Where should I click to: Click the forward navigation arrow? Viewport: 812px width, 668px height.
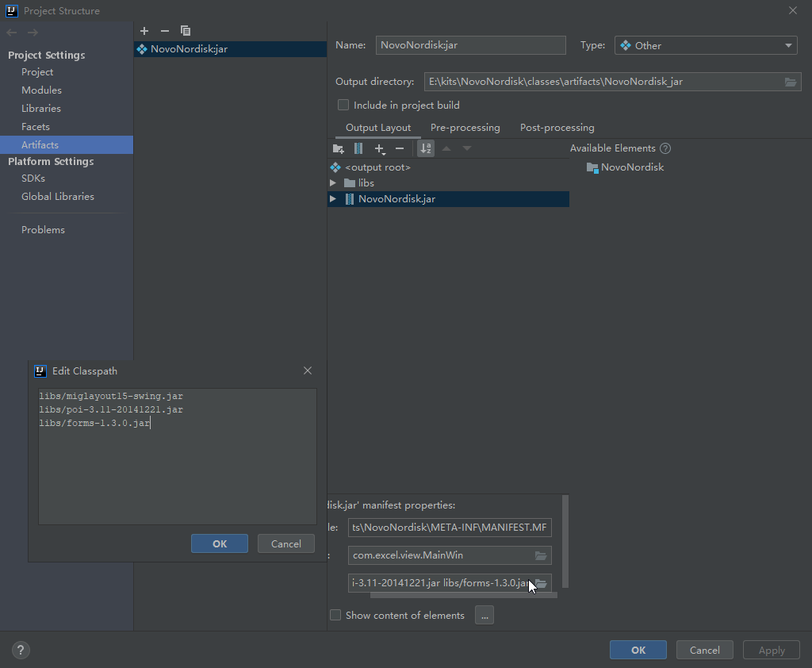coord(33,32)
